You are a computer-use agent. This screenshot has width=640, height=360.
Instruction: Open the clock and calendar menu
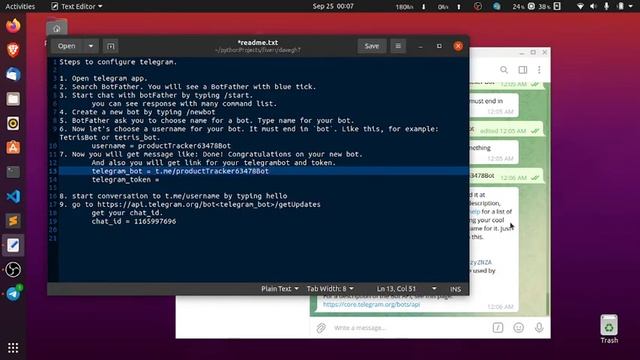pyautogui.click(x=333, y=6)
